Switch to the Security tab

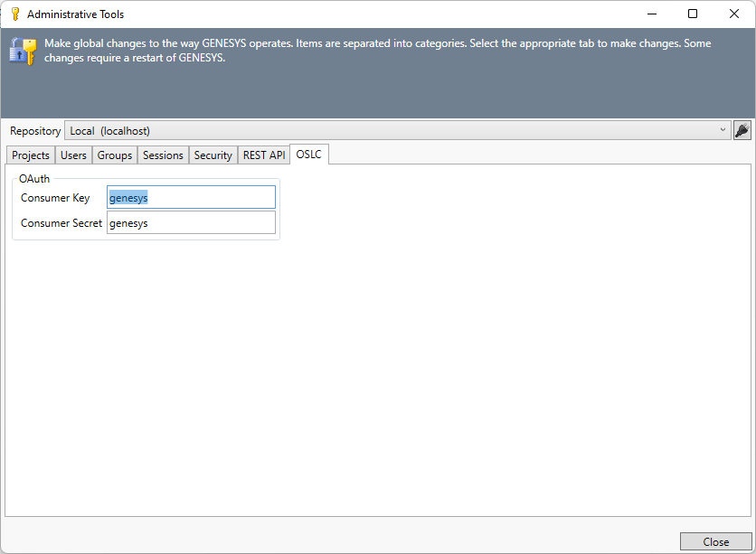click(213, 155)
